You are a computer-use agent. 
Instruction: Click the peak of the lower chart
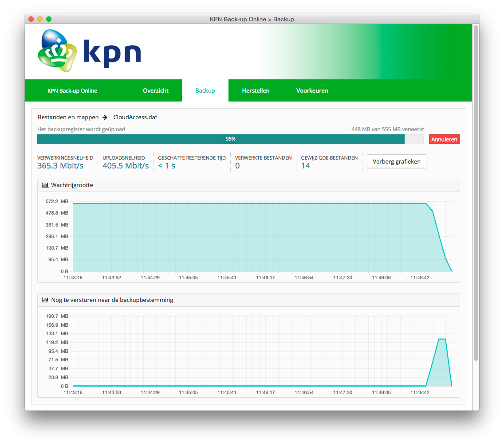442,339
